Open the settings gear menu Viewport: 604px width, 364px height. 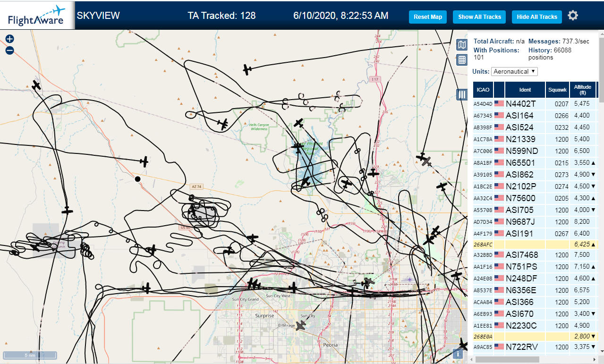coord(573,16)
